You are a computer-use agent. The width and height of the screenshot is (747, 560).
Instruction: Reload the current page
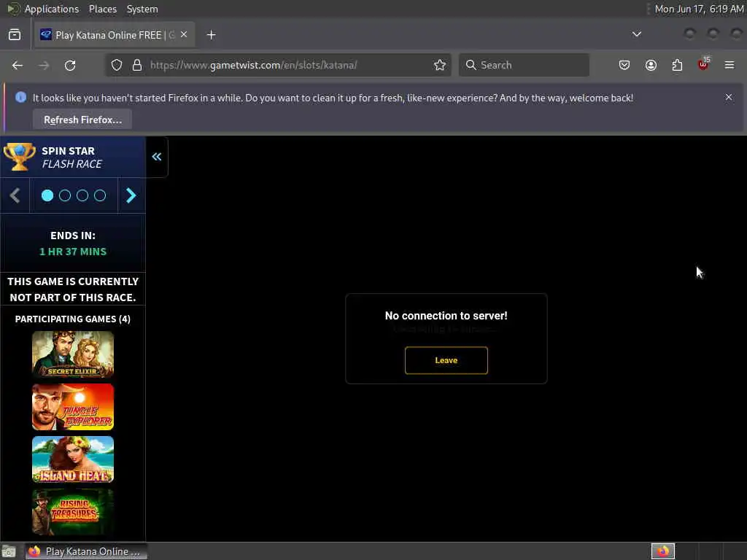point(70,65)
